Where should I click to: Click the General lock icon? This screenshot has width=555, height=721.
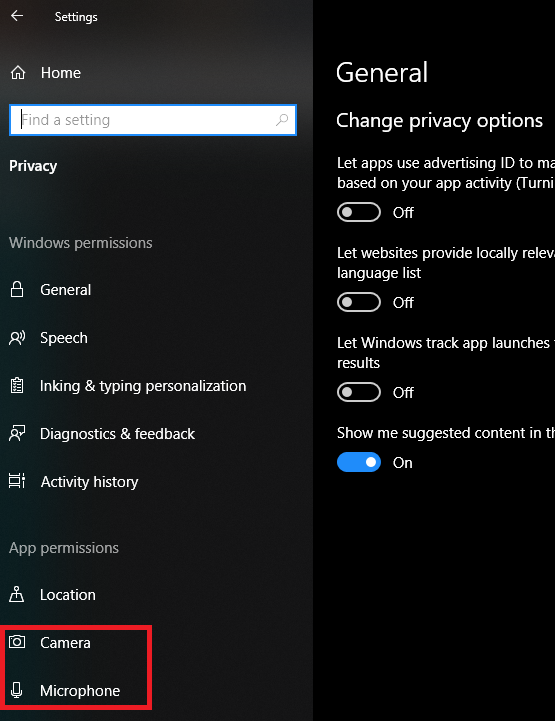coord(17,290)
